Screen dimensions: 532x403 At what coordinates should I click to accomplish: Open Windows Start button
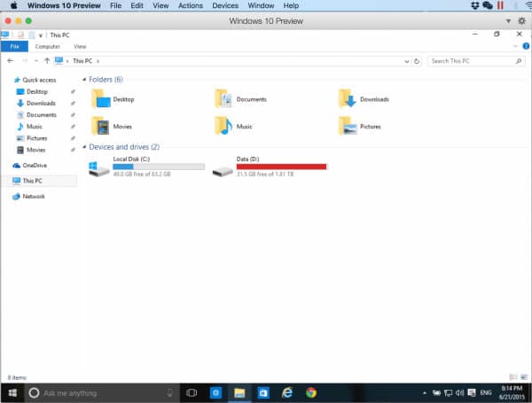[12, 392]
